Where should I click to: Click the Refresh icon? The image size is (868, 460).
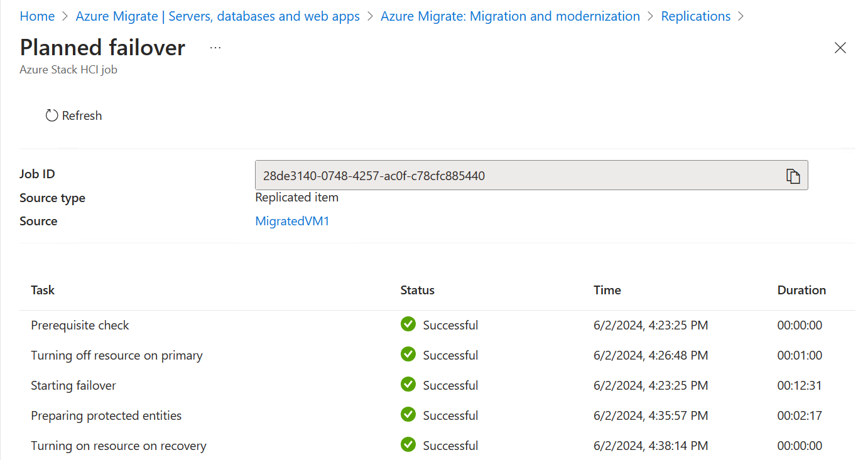(x=51, y=115)
